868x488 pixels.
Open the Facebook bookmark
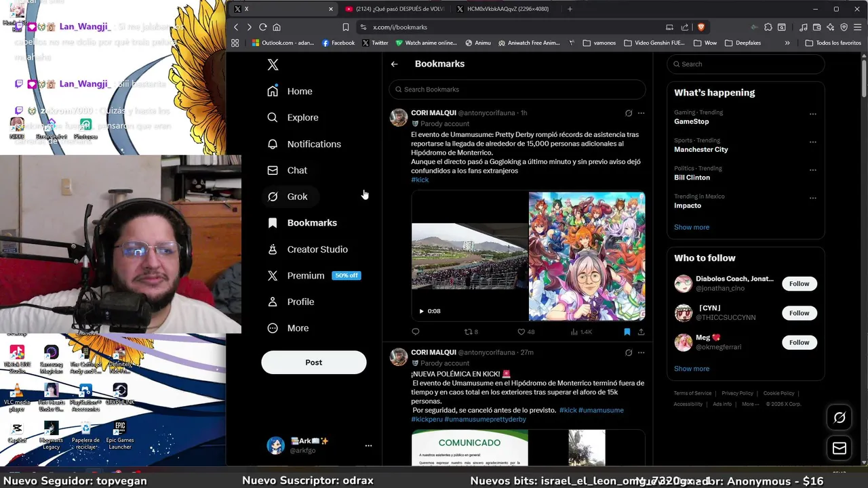click(338, 43)
